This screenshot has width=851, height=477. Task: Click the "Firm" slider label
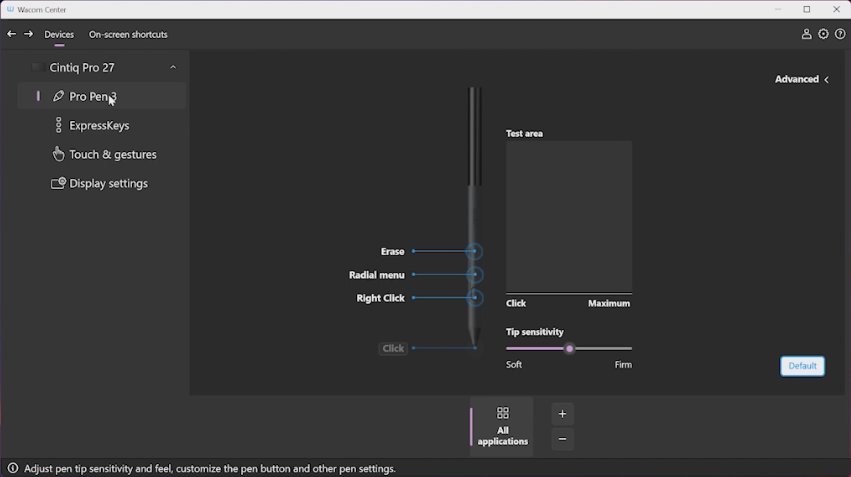click(623, 365)
